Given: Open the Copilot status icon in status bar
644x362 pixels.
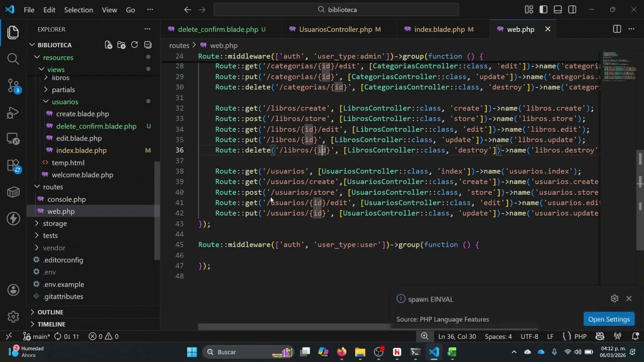Looking at the screenshot, I should pyautogui.click(x=600, y=336).
